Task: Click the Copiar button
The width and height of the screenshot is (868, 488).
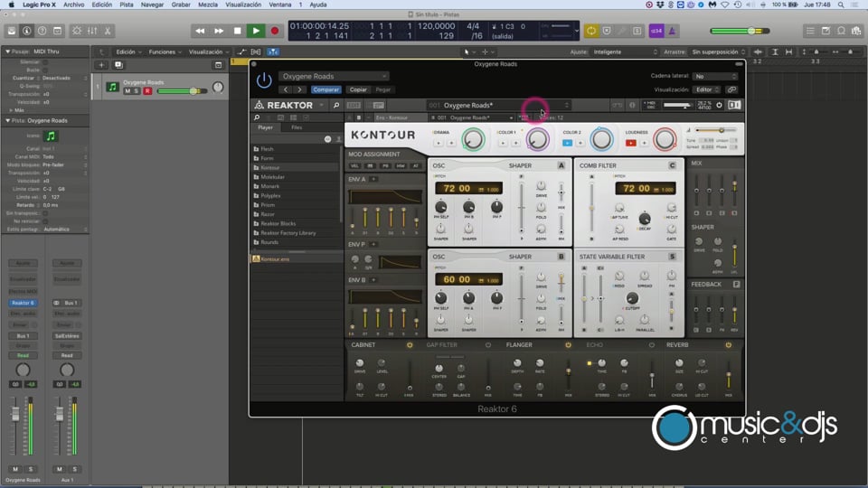Action: (358, 89)
